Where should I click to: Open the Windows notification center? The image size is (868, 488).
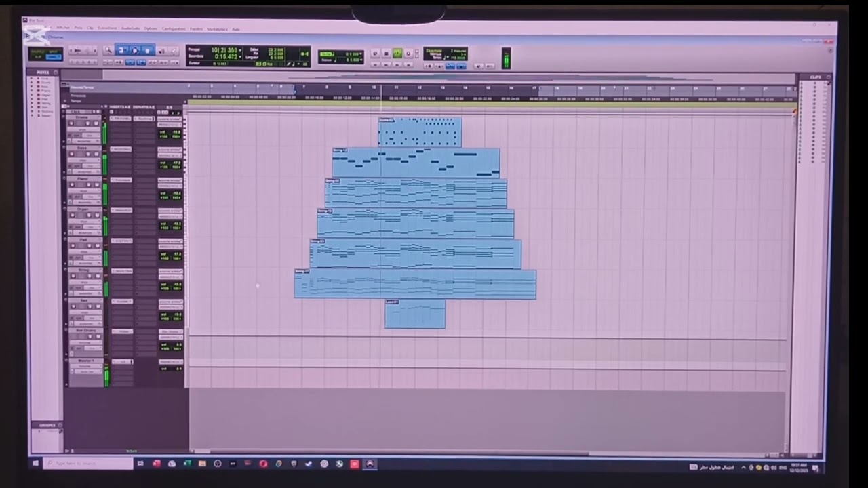click(x=816, y=467)
